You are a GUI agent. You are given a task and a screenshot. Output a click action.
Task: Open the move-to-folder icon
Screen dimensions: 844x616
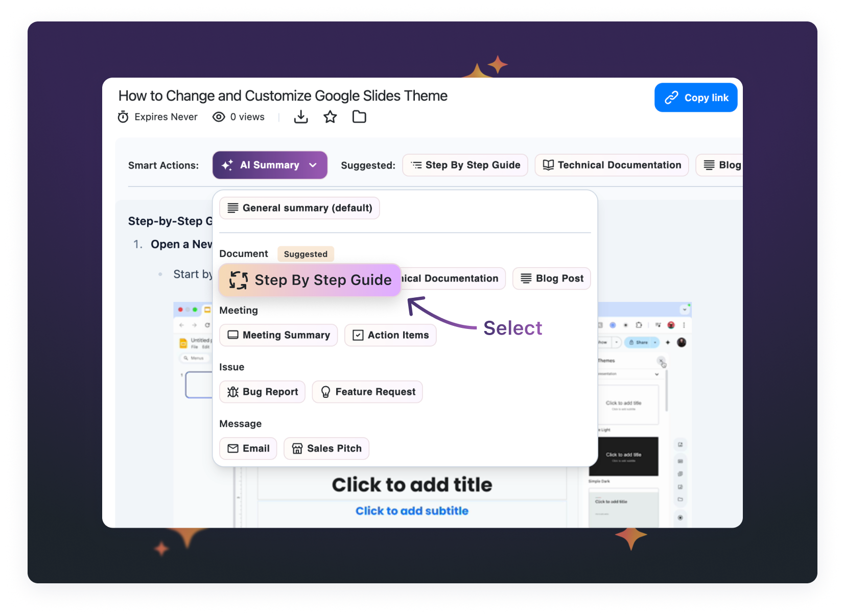click(359, 117)
